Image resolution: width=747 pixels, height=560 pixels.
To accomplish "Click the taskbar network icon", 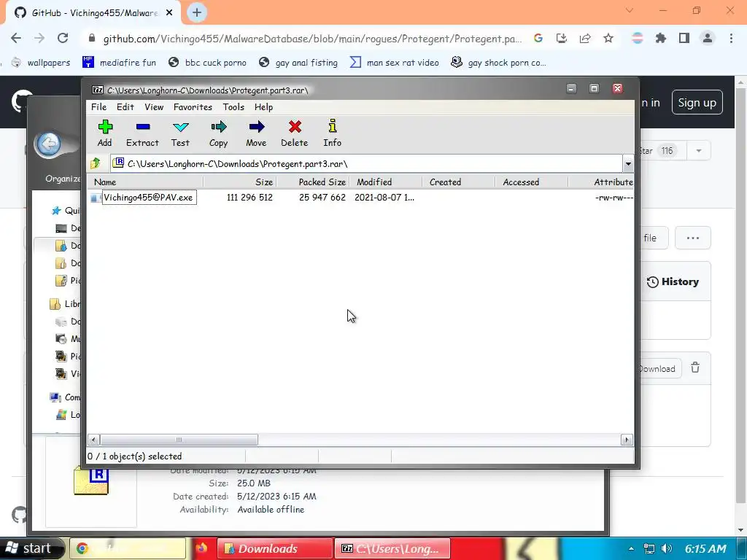I will click(x=649, y=548).
